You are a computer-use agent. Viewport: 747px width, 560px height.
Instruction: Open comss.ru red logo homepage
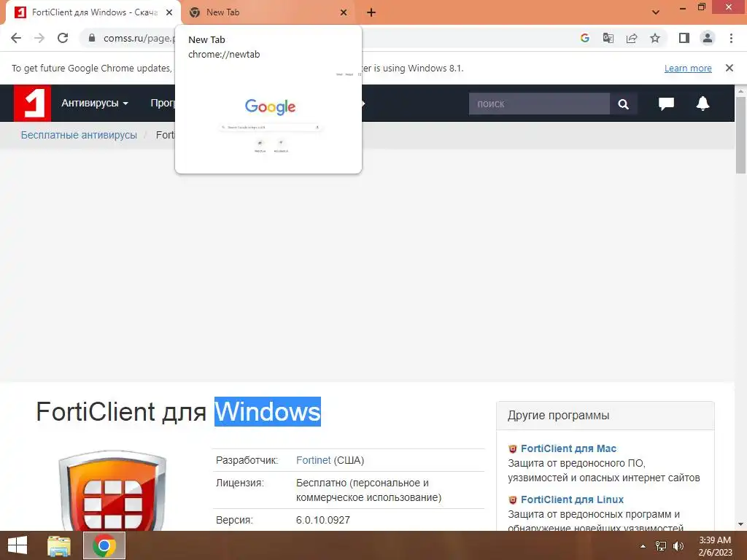click(x=32, y=104)
